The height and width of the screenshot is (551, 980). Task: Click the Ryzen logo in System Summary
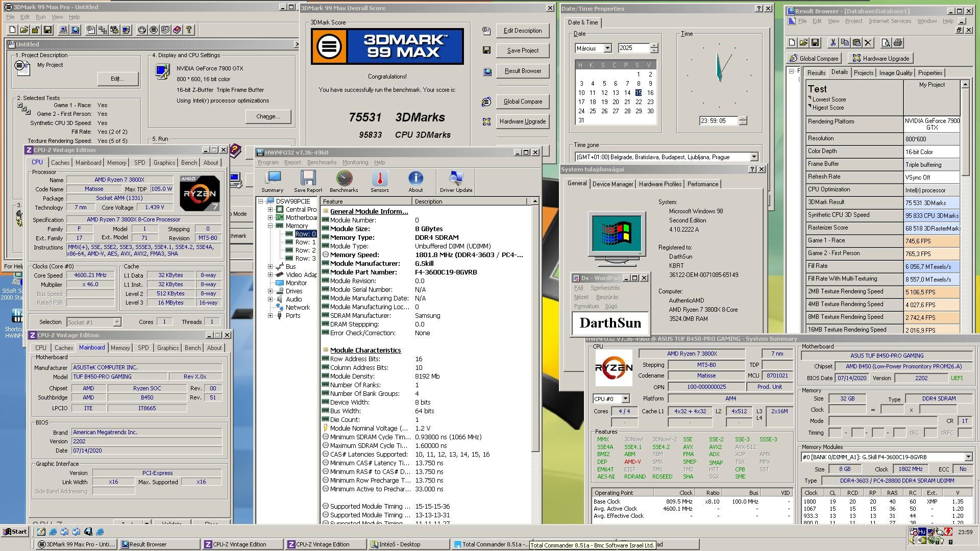(614, 368)
